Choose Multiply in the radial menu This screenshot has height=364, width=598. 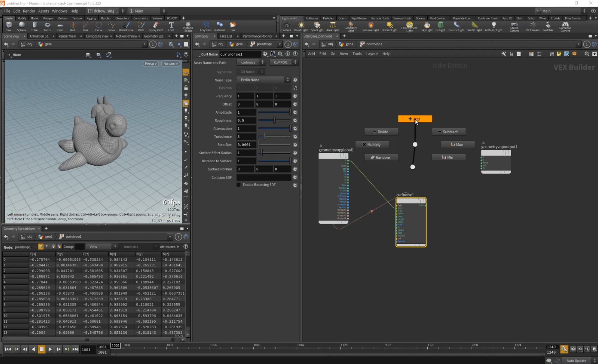click(x=372, y=145)
